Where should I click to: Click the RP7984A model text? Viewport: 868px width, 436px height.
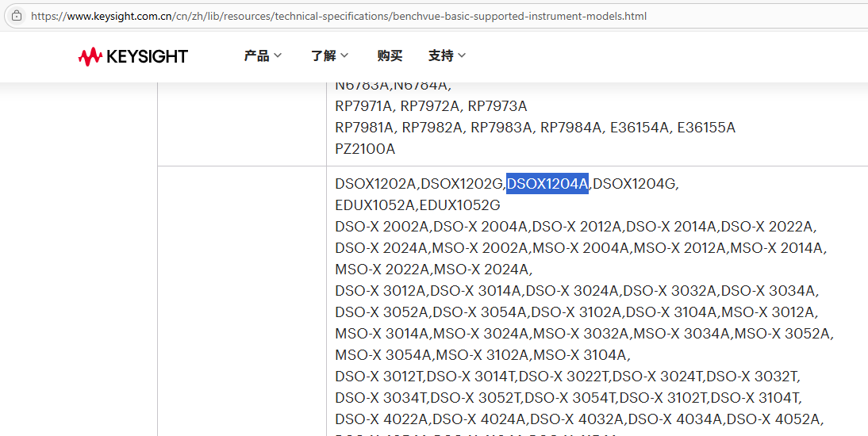tap(570, 128)
